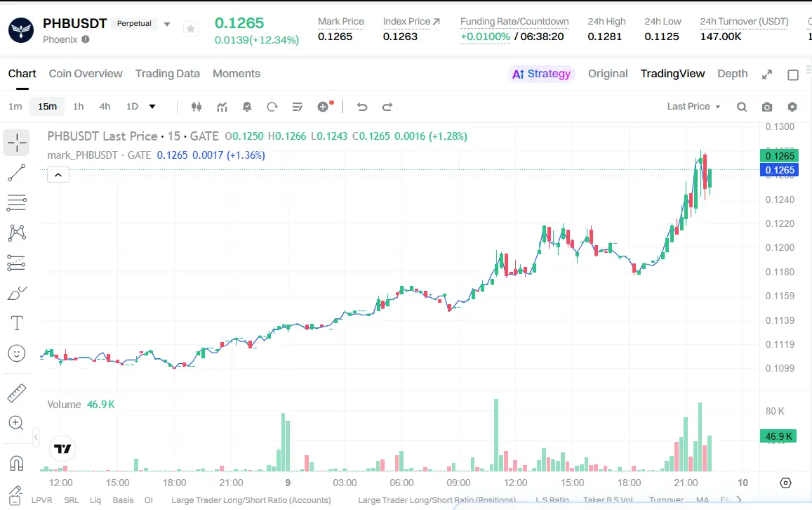
Task: Expand more timeframe options arrow
Action: 152,107
